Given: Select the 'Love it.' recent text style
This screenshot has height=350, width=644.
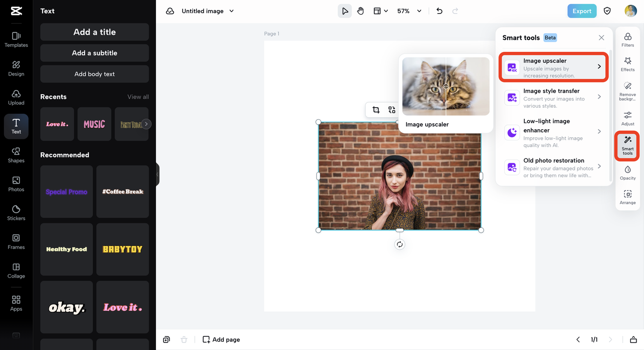Looking at the screenshot, I should (57, 124).
